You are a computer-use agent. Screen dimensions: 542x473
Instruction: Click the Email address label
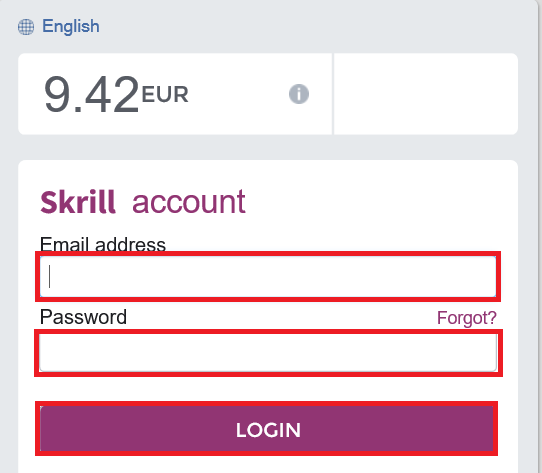(x=103, y=244)
